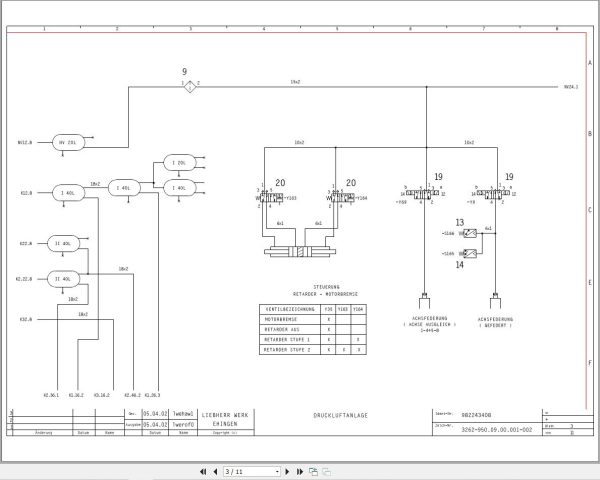Click the 'HV 20L' tank symbol
600x480 pixels.
click(x=68, y=142)
